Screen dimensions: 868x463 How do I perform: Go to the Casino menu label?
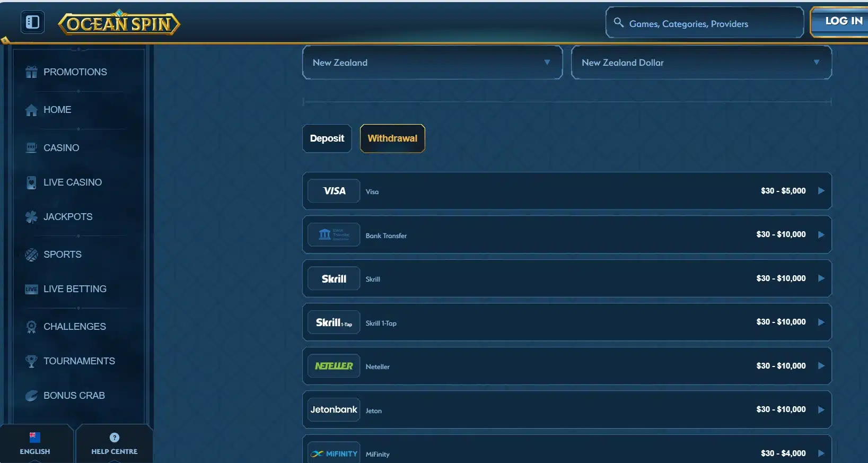pyautogui.click(x=62, y=148)
